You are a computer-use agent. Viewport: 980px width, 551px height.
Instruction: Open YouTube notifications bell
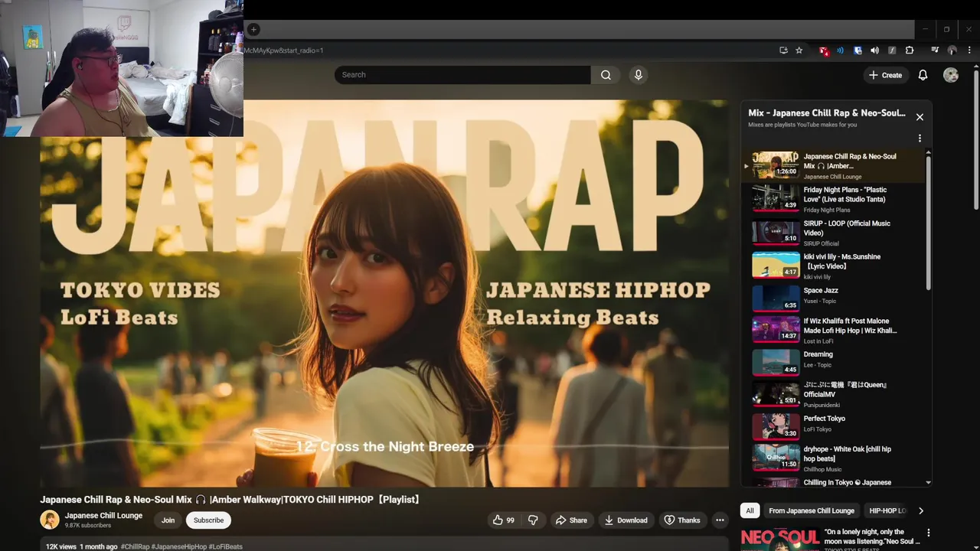923,75
